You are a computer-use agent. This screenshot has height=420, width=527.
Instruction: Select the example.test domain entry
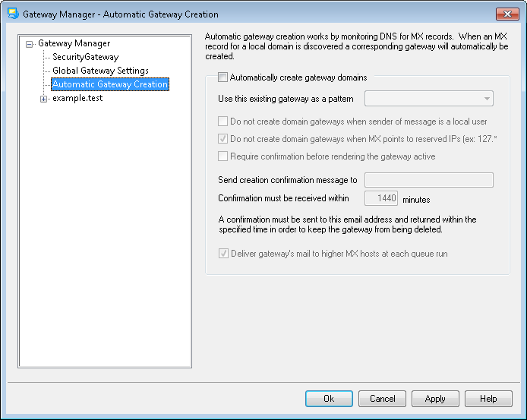pyautogui.click(x=77, y=99)
